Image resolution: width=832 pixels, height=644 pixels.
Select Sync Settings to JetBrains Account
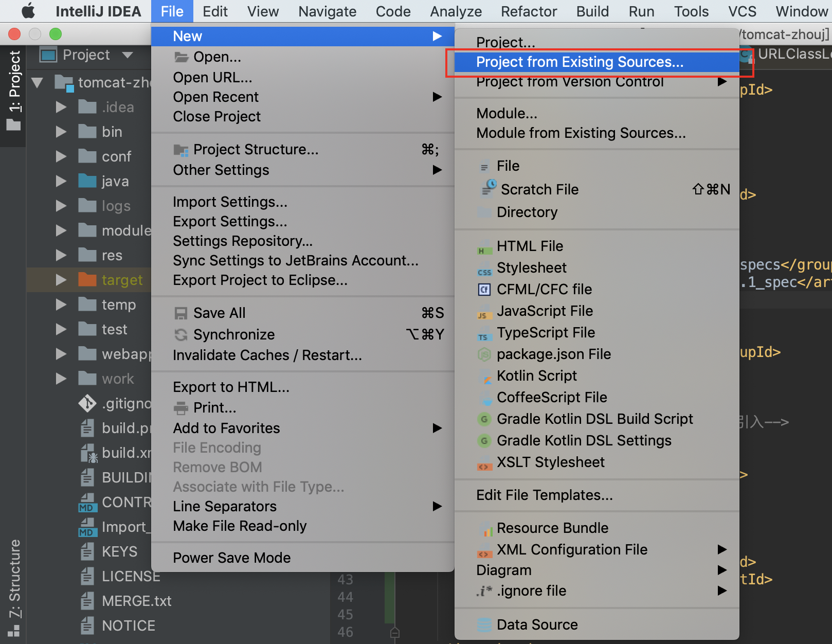[303, 261]
